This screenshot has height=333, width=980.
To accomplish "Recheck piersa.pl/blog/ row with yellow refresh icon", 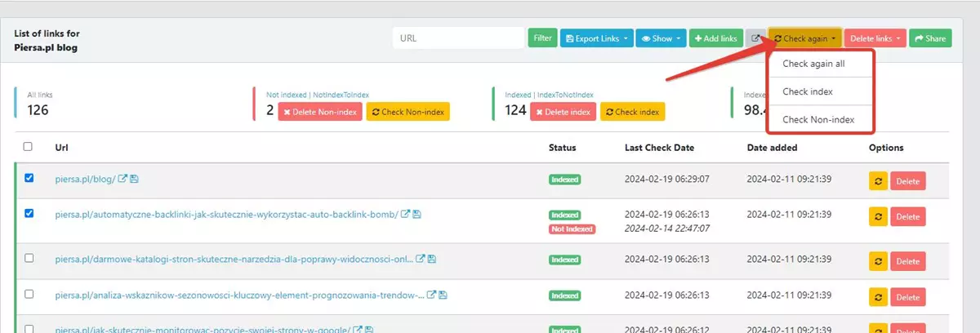I will point(878,181).
